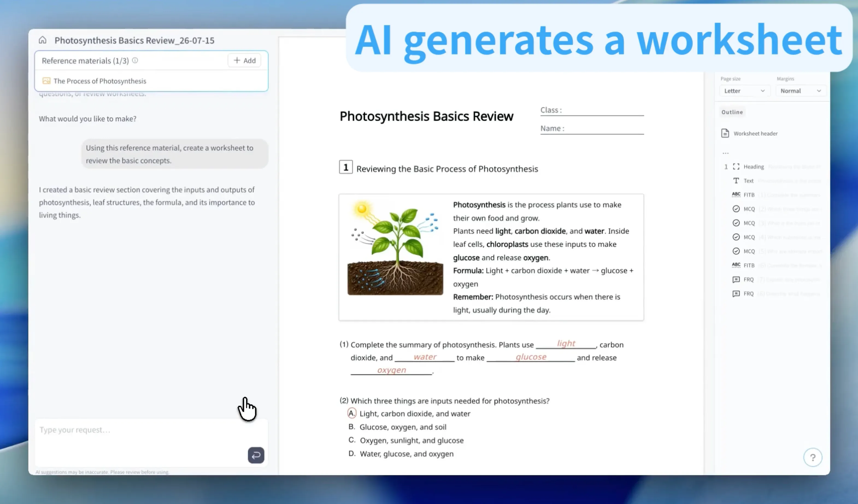Select the MCQ label for question (2)
Screen dimensions: 858x504
[749, 209]
